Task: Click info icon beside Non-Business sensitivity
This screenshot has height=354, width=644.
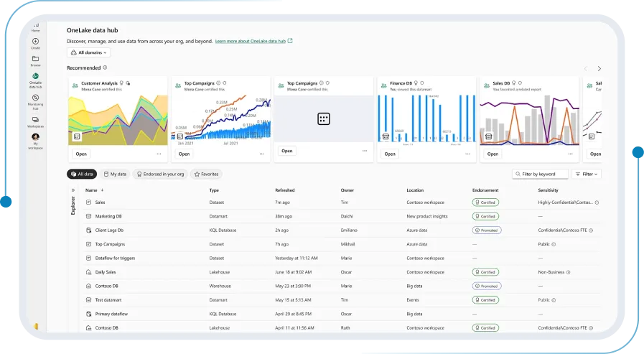Action: pos(569,272)
